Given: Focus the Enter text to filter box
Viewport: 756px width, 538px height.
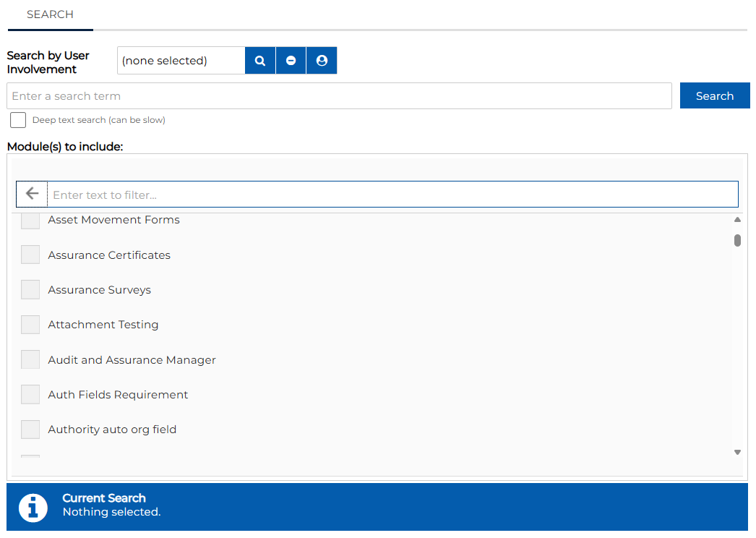Looking at the screenshot, I should [x=392, y=195].
